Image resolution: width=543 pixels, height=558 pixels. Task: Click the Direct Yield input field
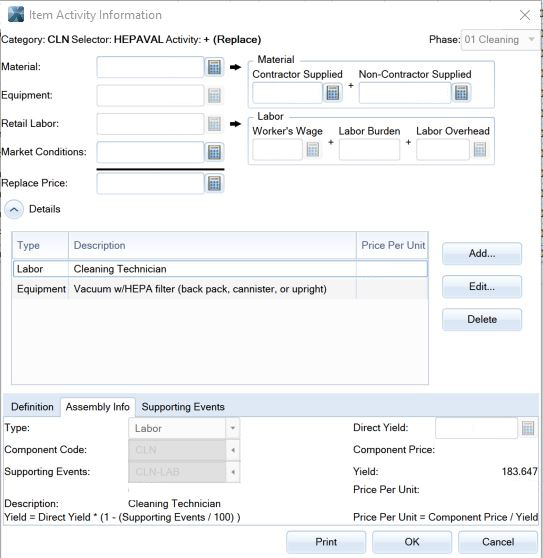pos(476,428)
